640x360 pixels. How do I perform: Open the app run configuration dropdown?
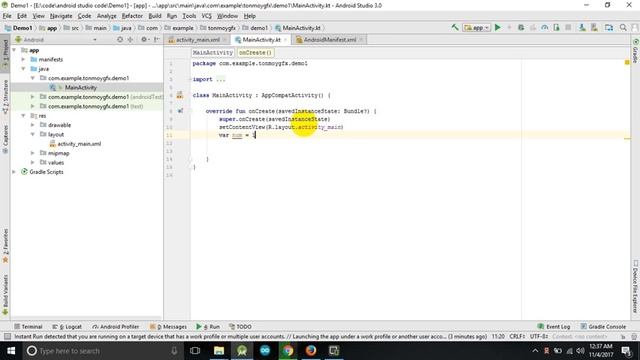tap(476, 27)
